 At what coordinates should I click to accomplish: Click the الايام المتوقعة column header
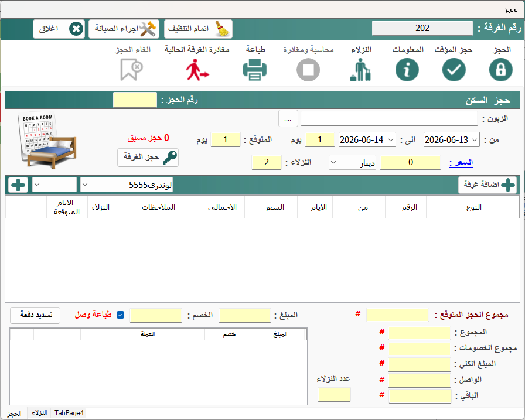67,207
